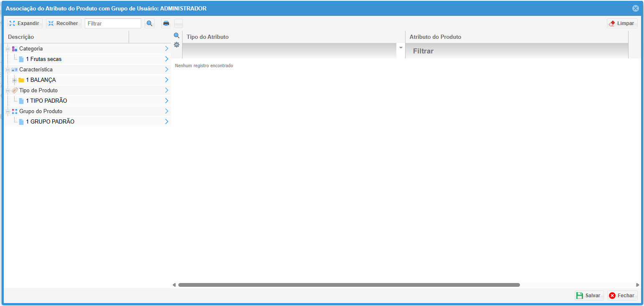Screen dimensions: 644x306
Task: Click the Limpar eraser button
Action: (622, 23)
